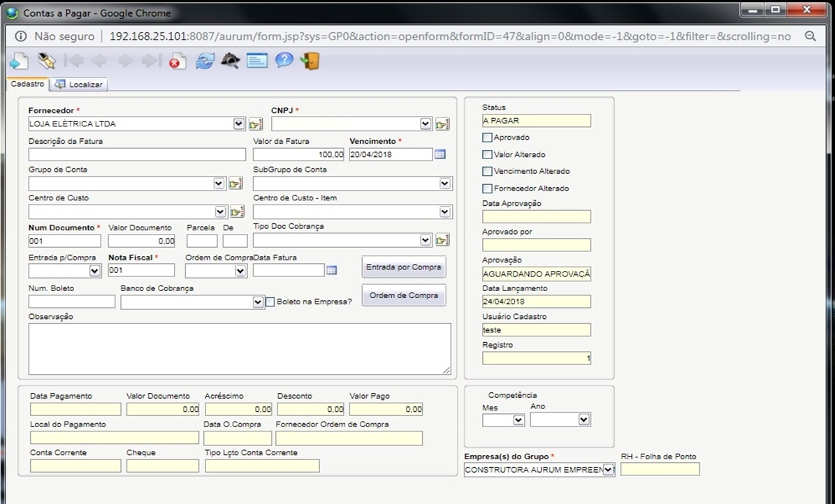Tick the Aprovado checkbox

487,138
